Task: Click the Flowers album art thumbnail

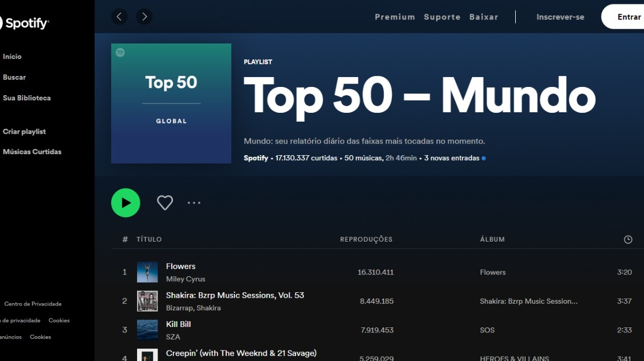Action: [148, 272]
